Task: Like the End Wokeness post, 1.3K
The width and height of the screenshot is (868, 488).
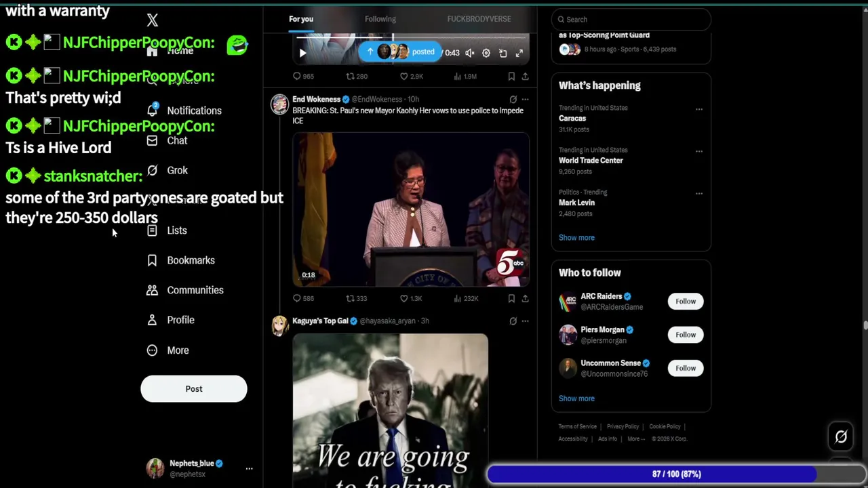Action: point(411,298)
